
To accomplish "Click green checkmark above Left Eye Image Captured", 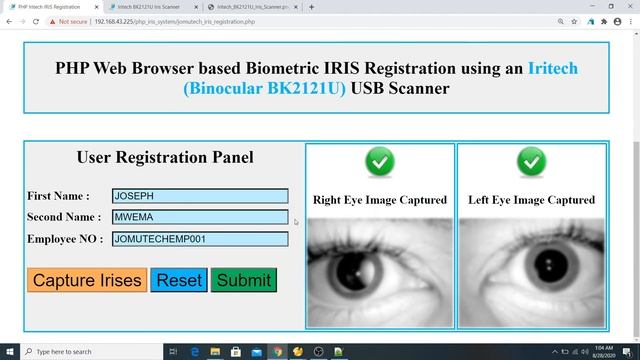I will [531, 162].
